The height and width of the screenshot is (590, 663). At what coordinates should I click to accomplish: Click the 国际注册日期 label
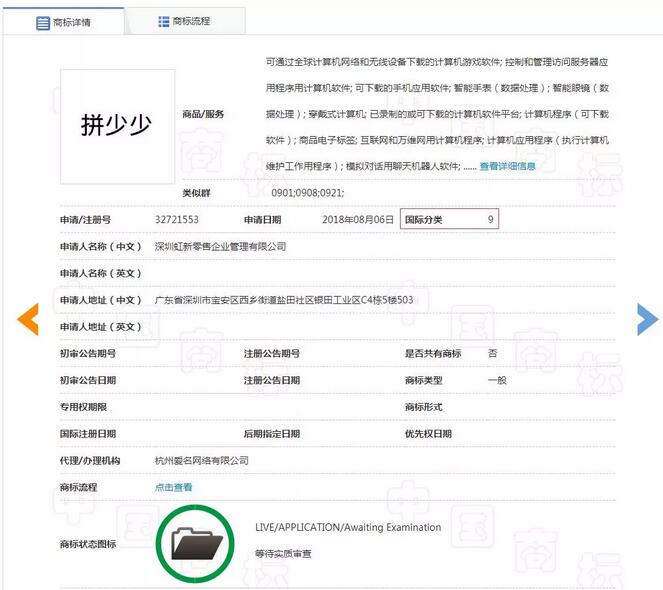point(88,434)
